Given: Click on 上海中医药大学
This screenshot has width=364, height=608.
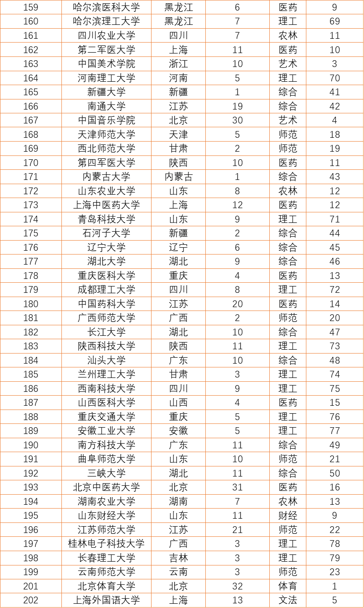Looking at the screenshot, I should [x=106, y=205].
